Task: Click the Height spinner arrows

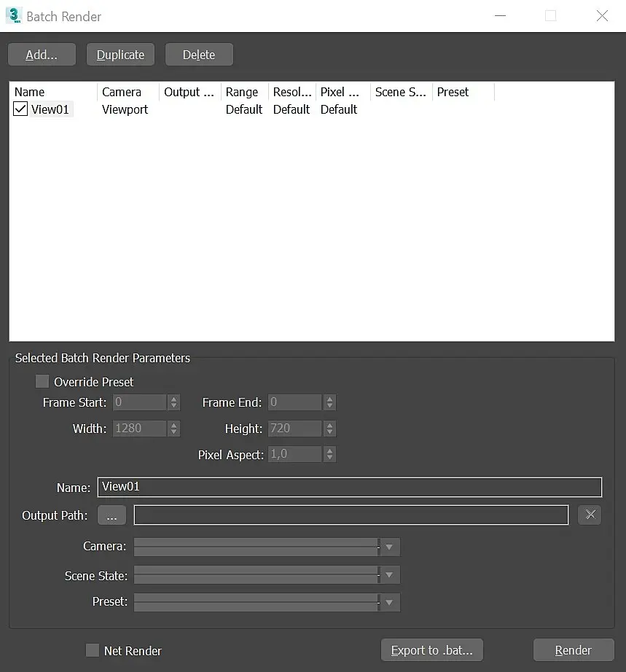Action: point(329,428)
